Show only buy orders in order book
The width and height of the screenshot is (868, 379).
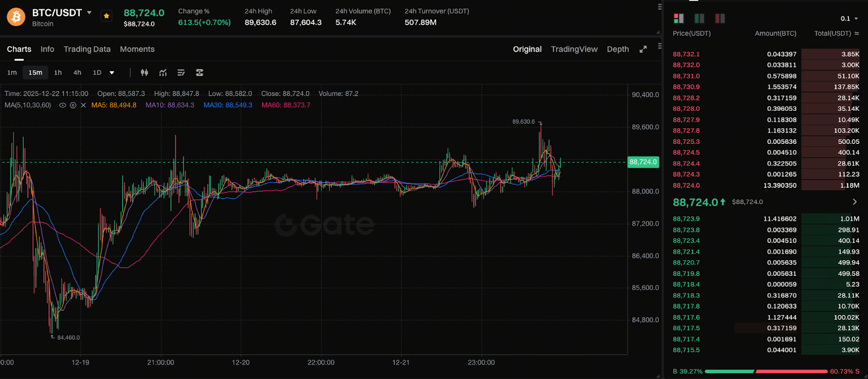tap(699, 18)
